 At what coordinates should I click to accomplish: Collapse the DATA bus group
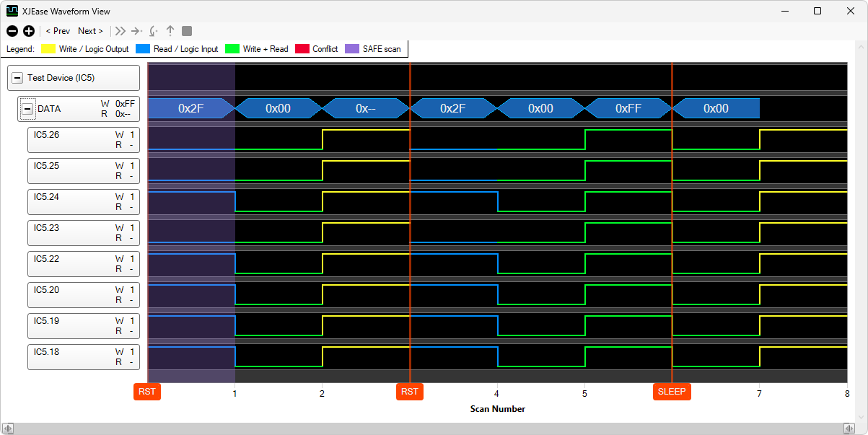pyautogui.click(x=27, y=109)
